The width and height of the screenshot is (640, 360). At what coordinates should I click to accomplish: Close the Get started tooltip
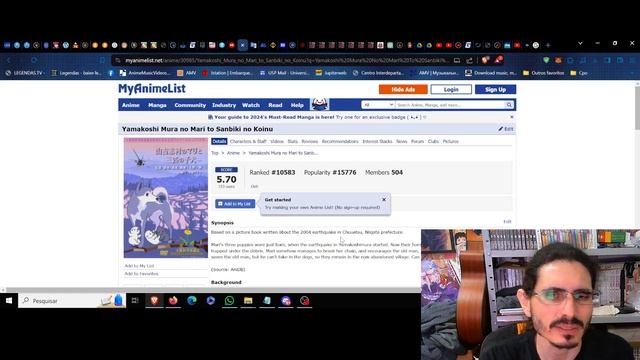384,200
